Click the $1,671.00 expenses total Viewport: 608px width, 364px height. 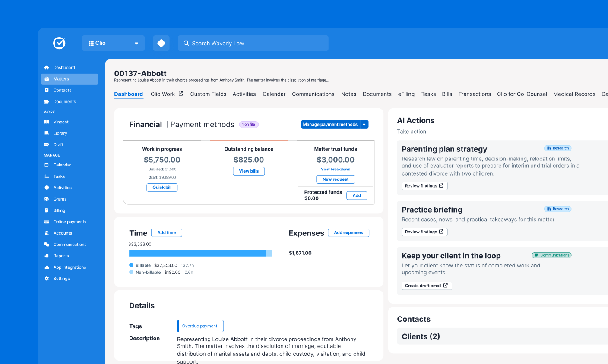(x=300, y=253)
